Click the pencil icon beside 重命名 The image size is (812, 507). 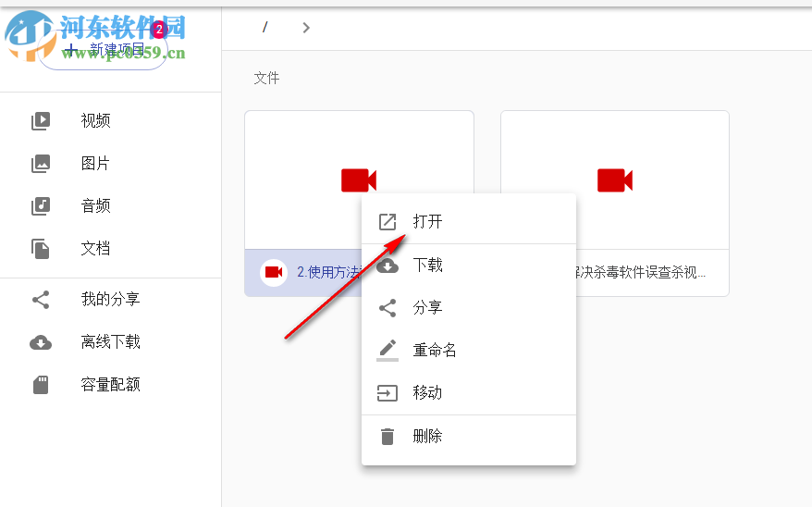click(388, 350)
